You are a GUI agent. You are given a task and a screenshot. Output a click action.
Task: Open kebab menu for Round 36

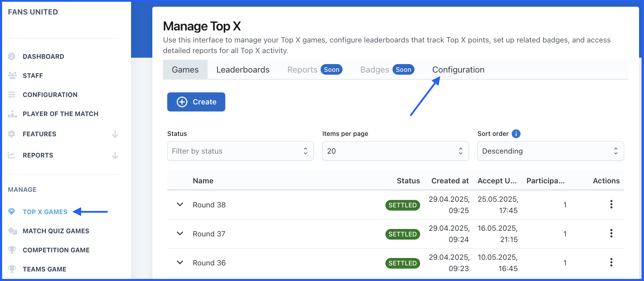click(611, 263)
